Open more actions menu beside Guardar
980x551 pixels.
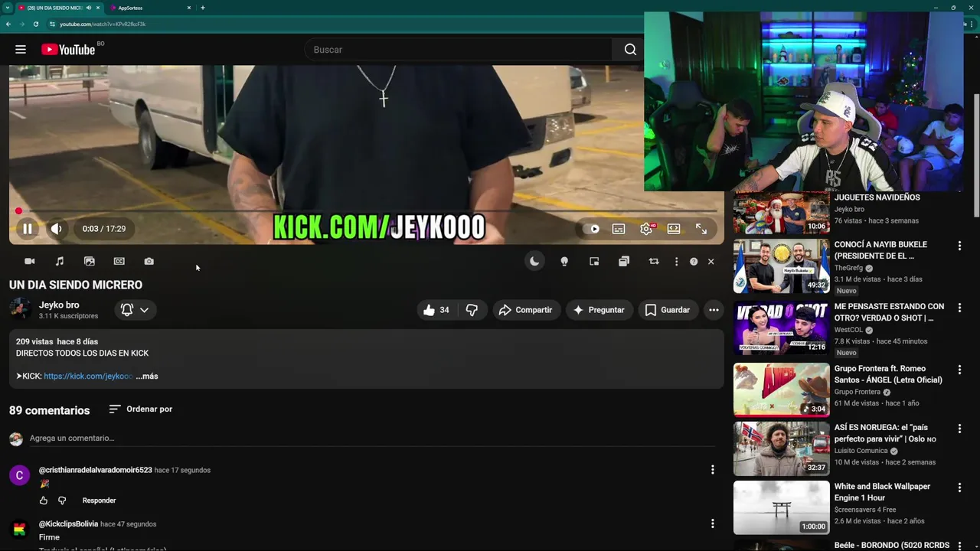coord(714,310)
